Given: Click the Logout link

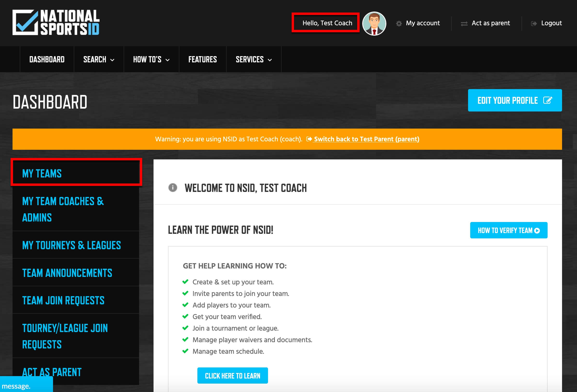Looking at the screenshot, I should [x=551, y=23].
